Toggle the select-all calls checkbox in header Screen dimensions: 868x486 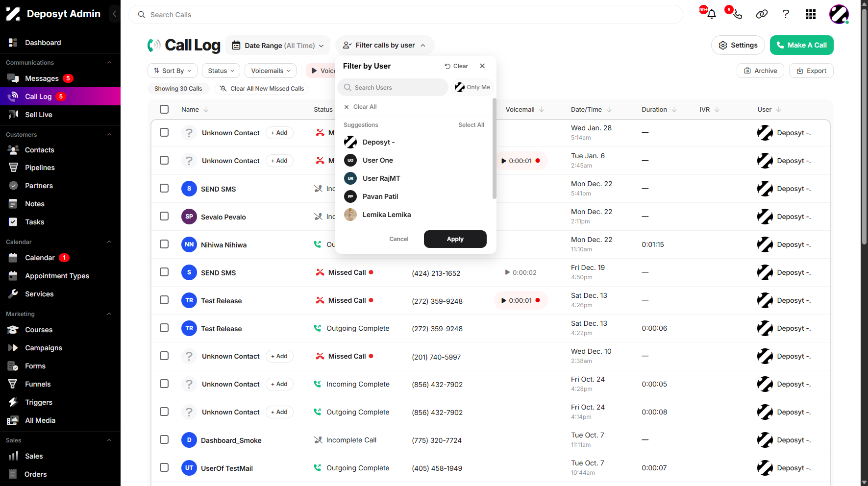164,109
